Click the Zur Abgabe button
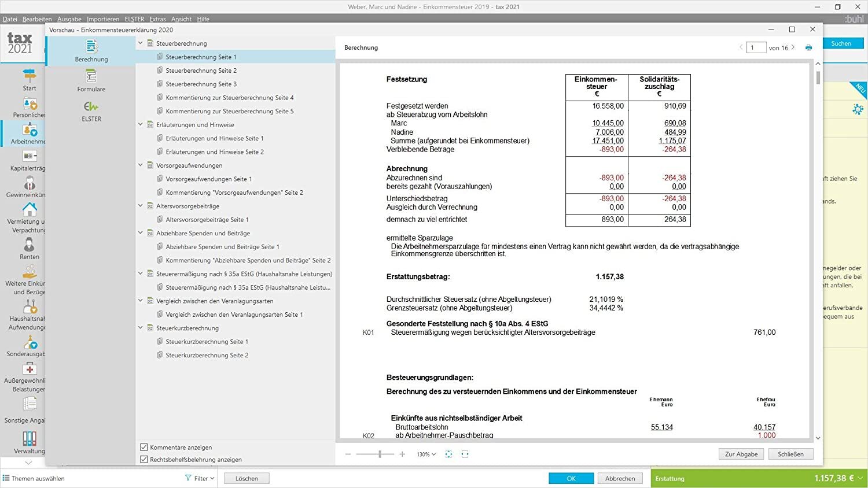The width and height of the screenshot is (868, 488). pyautogui.click(x=741, y=454)
